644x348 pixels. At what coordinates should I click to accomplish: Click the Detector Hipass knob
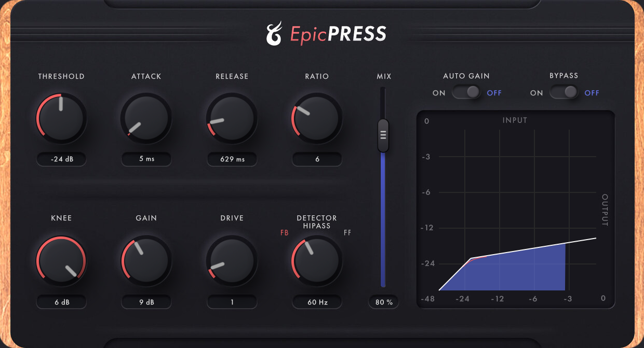(x=317, y=260)
